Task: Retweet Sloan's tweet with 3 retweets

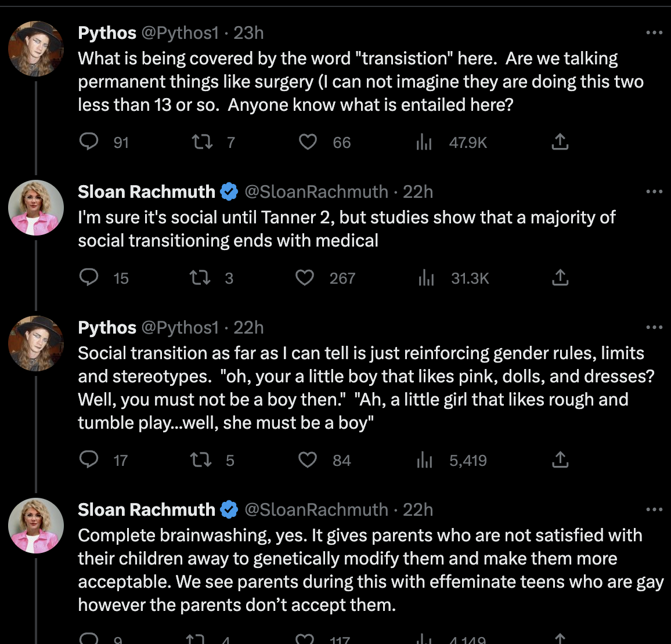Action: click(200, 278)
